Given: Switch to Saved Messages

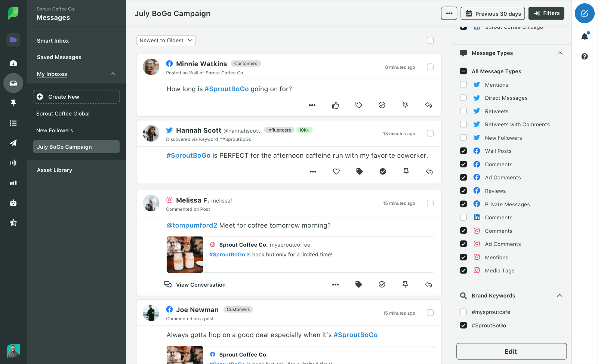Looking at the screenshot, I should 59,57.
